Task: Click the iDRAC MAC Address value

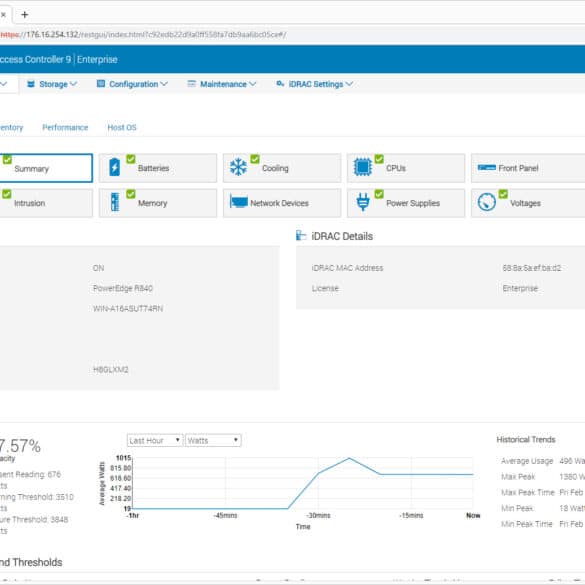Action: pyautogui.click(x=532, y=268)
